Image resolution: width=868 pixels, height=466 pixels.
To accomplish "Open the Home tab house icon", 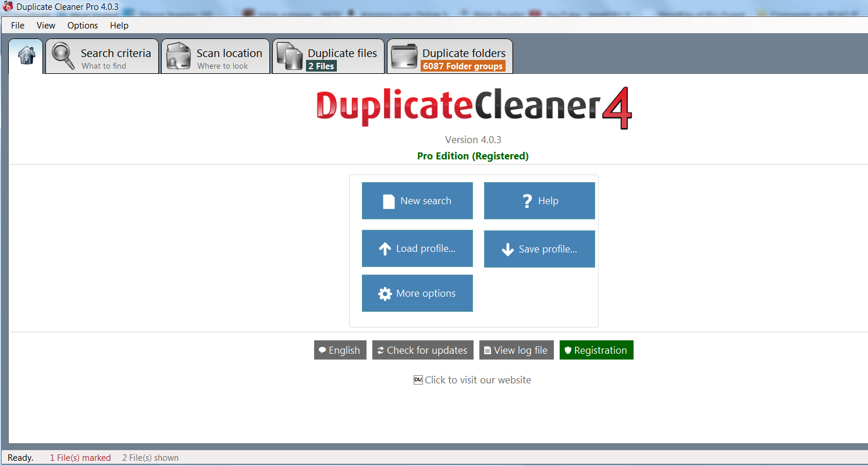I will click(x=26, y=56).
